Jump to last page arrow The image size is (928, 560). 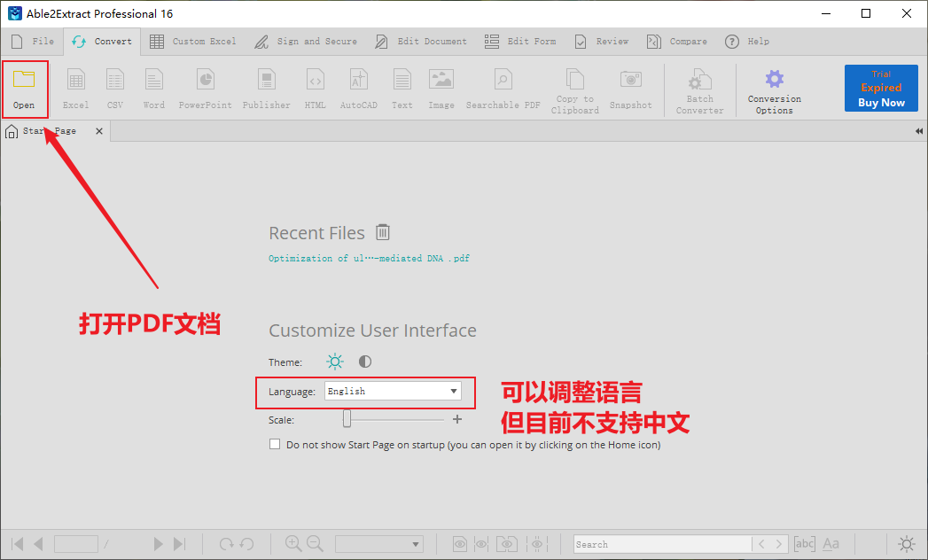click(x=179, y=544)
